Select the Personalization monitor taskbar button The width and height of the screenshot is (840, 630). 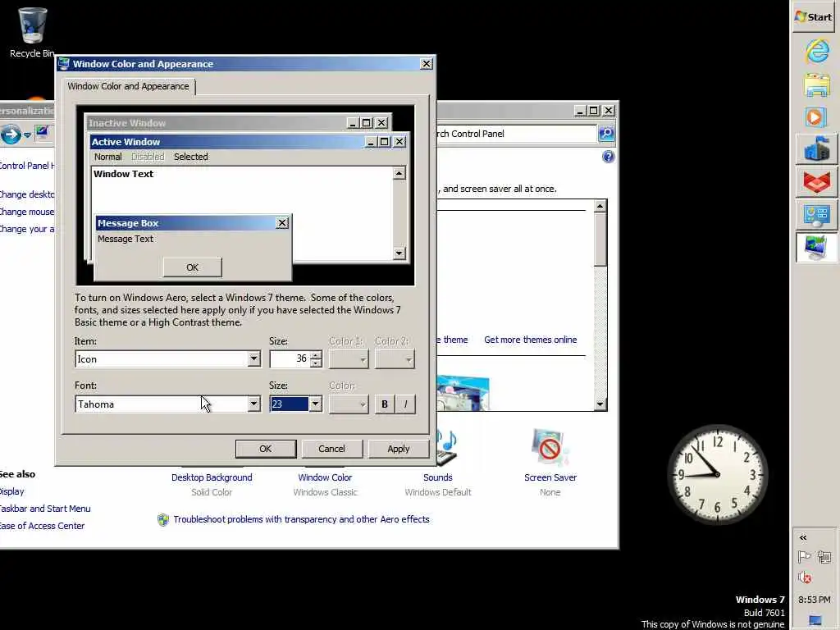pos(816,247)
